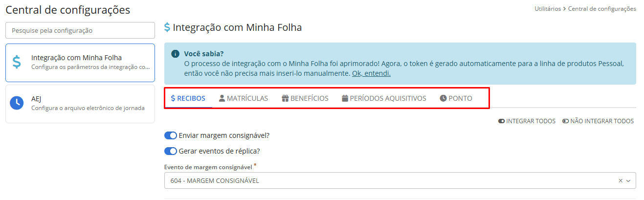Toggle Enviar margem consignável switch
644x200 pixels.
[170, 135]
